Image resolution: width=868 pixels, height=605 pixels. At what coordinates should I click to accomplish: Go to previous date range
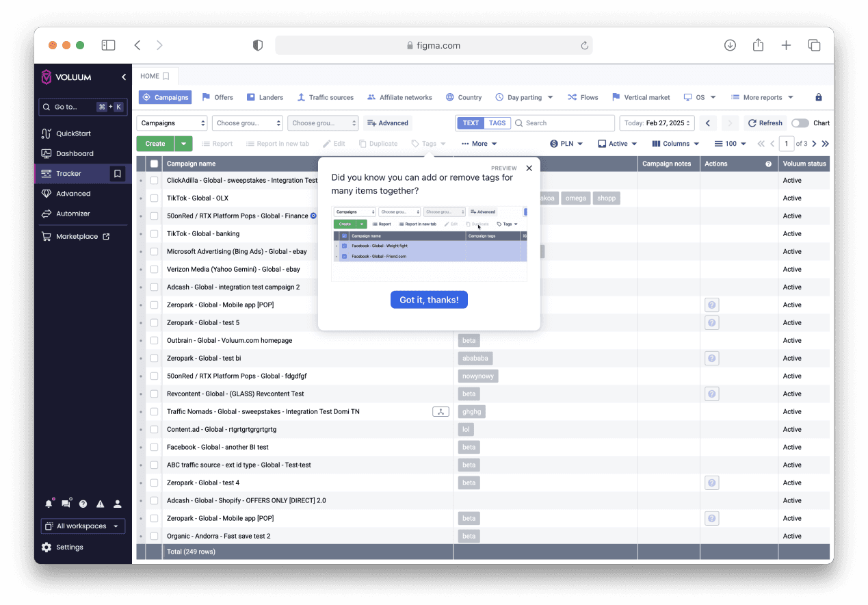(708, 123)
